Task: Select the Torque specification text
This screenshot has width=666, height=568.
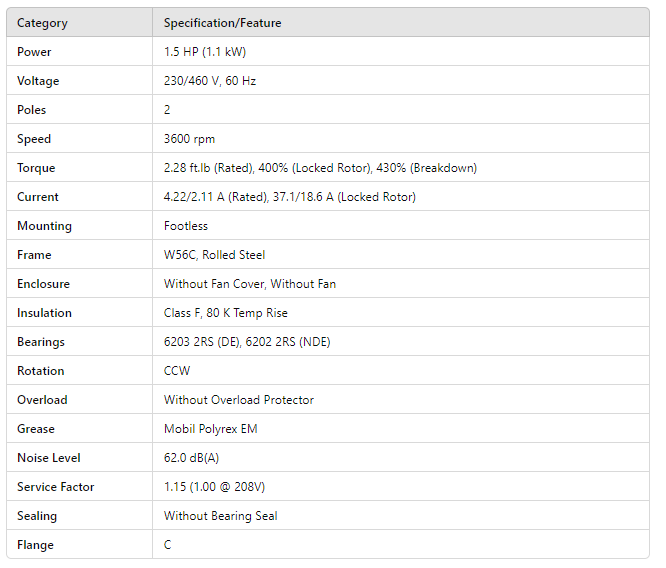Action: 320,168
